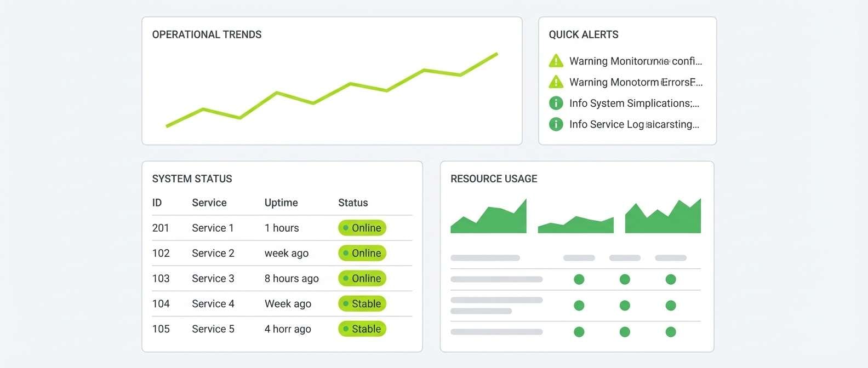Click the Online badge for Service 1

[362, 228]
